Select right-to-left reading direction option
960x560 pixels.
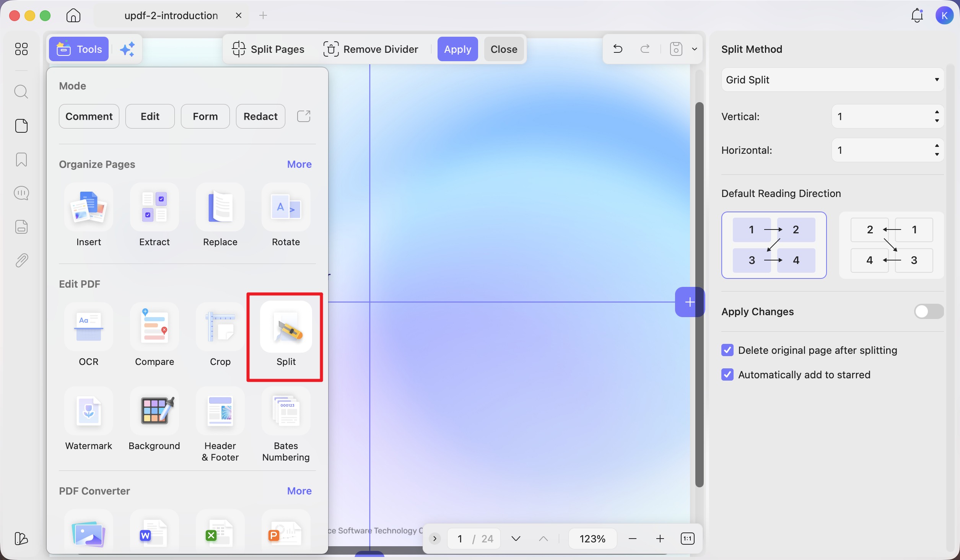[x=892, y=245]
